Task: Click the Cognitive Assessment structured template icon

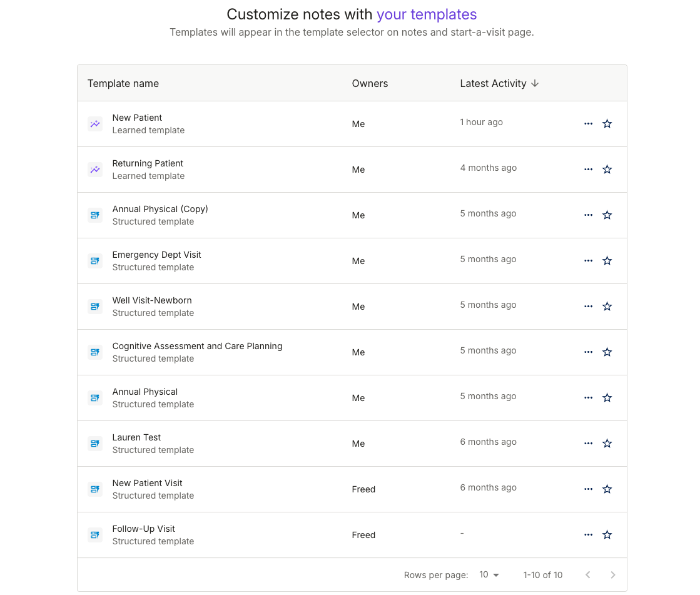Action: (x=95, y=352)
